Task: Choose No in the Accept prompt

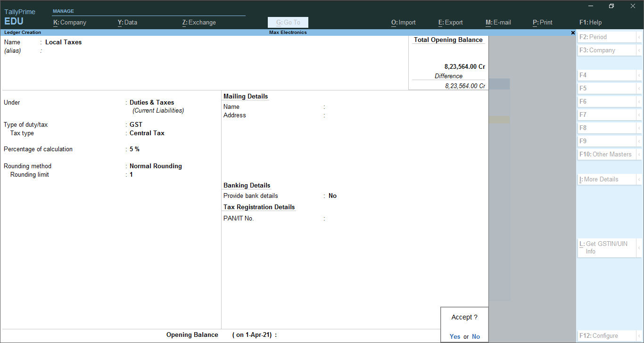Action: coord(476,336)
